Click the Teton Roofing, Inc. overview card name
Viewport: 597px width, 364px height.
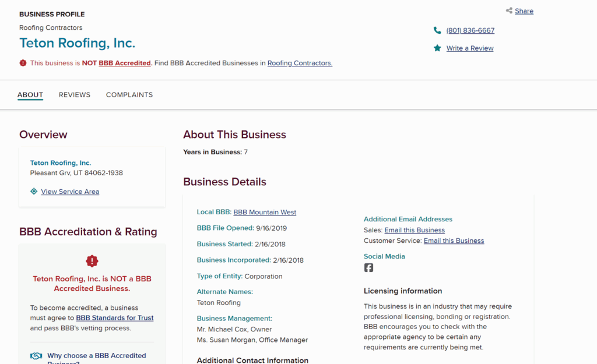61,163
